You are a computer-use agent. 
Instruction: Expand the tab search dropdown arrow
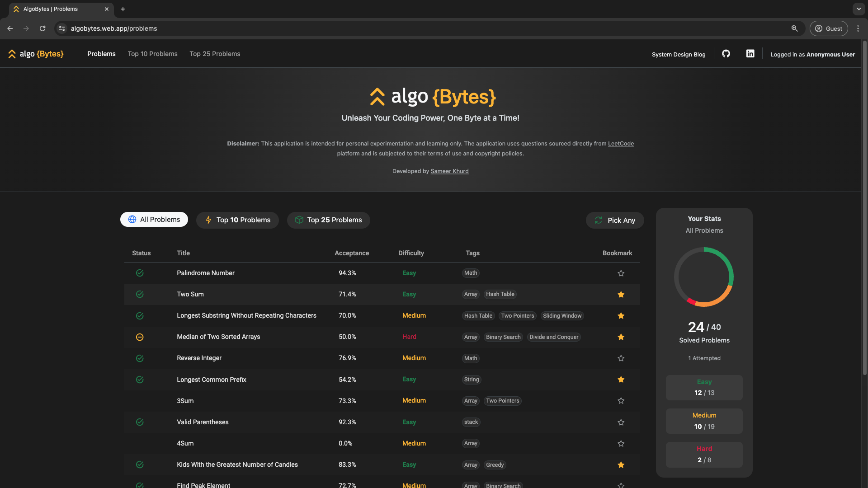(x=859, y=9)
